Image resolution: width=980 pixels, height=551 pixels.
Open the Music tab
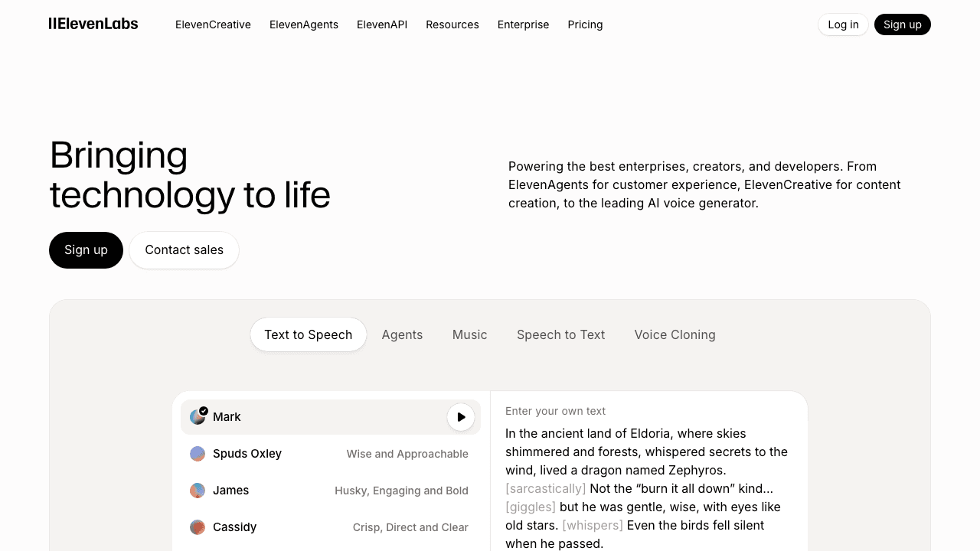469,334
